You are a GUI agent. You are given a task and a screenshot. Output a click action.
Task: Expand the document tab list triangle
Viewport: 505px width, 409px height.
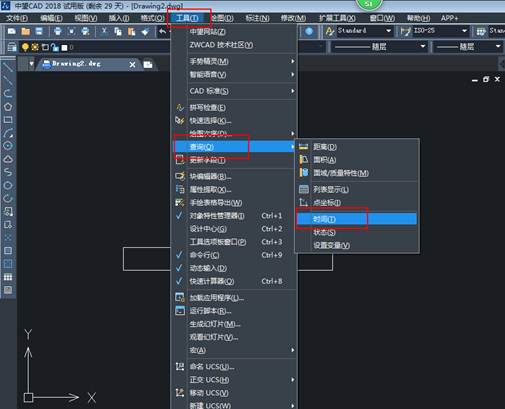click(x=31, y=64)
